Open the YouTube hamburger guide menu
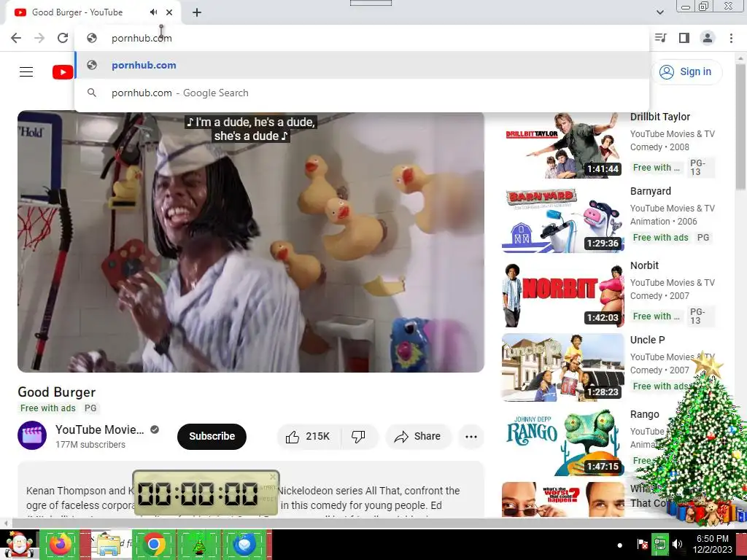Viewport: 747px width, 560px height. tap(26, 72)
